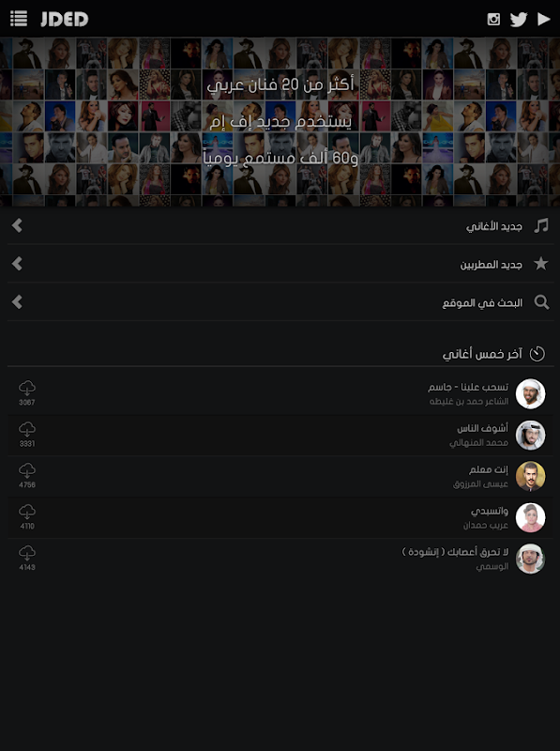Open the Twitter bird icon
The height and width of the screenshot is (751, 560).
pyautogui.click(x=519, y=19)
